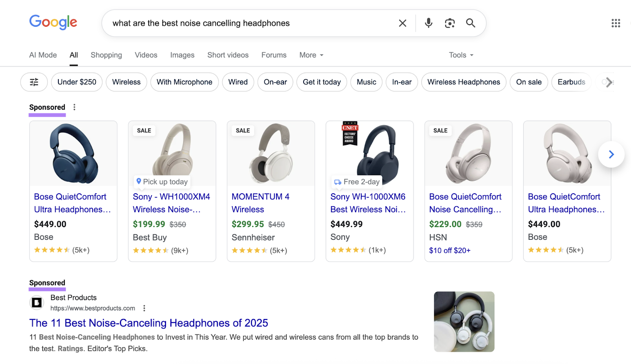
Task: Open the article about 11 best noise-canceling headphones
Action: [148, 323]
